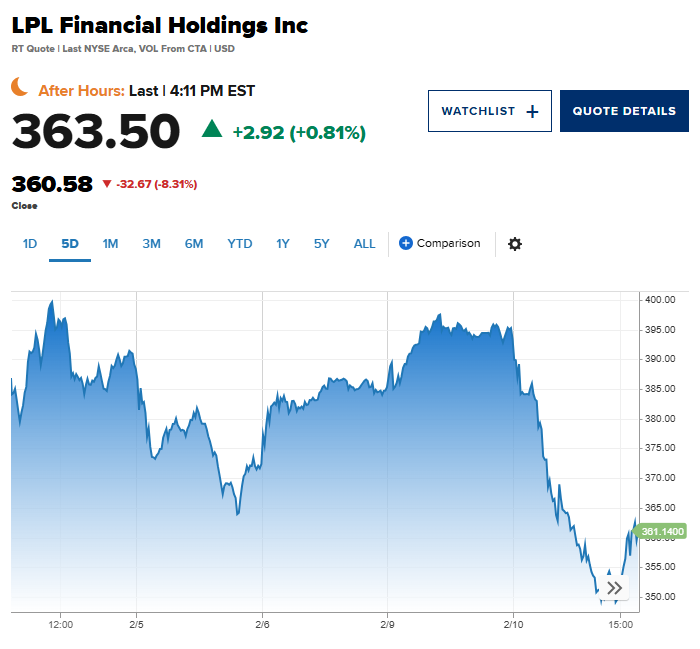
Task: Switch chart to 3M range
Action: (151, 243)
